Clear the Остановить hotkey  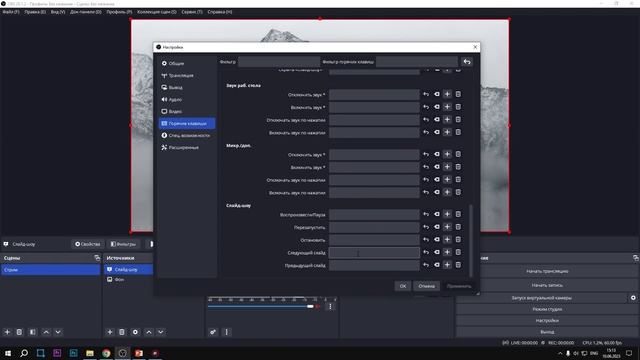(x=437, y=240)
